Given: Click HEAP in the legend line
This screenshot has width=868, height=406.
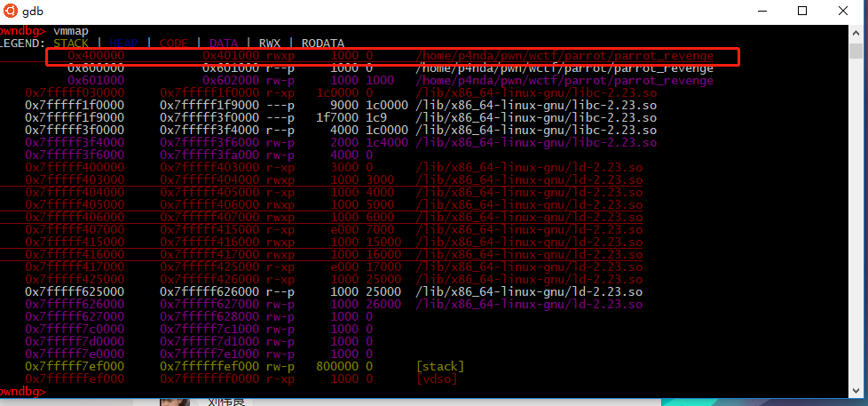Looking at the screenshot, I should point(124,44).
